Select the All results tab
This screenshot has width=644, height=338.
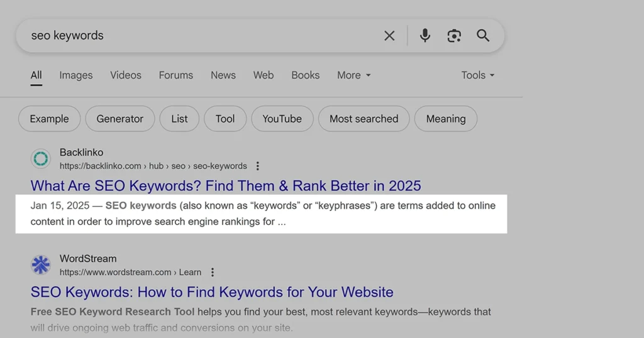(x=36, y=75)
